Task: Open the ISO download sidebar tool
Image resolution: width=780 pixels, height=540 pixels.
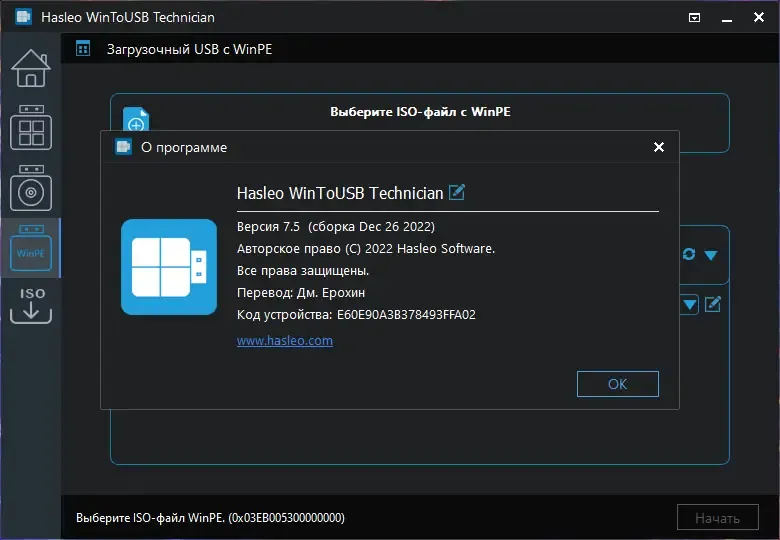Action: [x=30, y=306]
